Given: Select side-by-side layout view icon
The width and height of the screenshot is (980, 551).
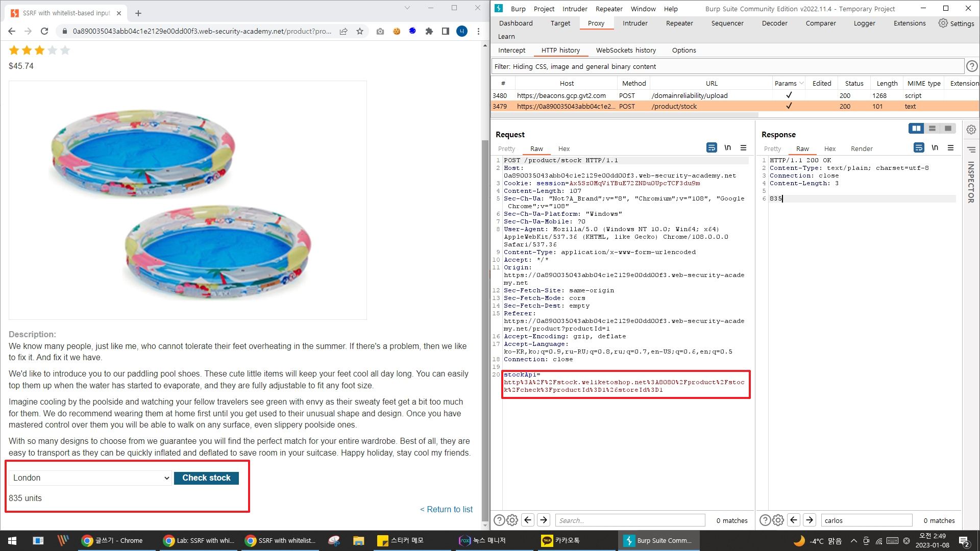Looking at the screenshot, I should pyautogui.click(x=916, y=129).
